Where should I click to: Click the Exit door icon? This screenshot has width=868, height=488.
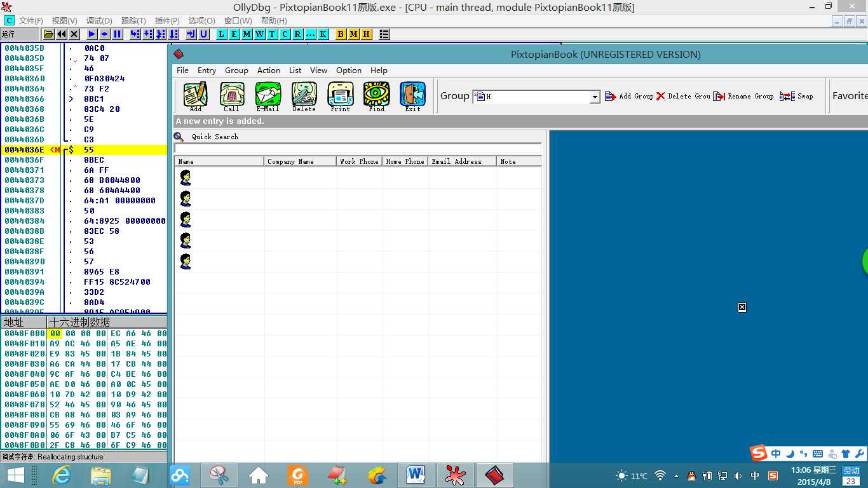(x=413, y=97)
